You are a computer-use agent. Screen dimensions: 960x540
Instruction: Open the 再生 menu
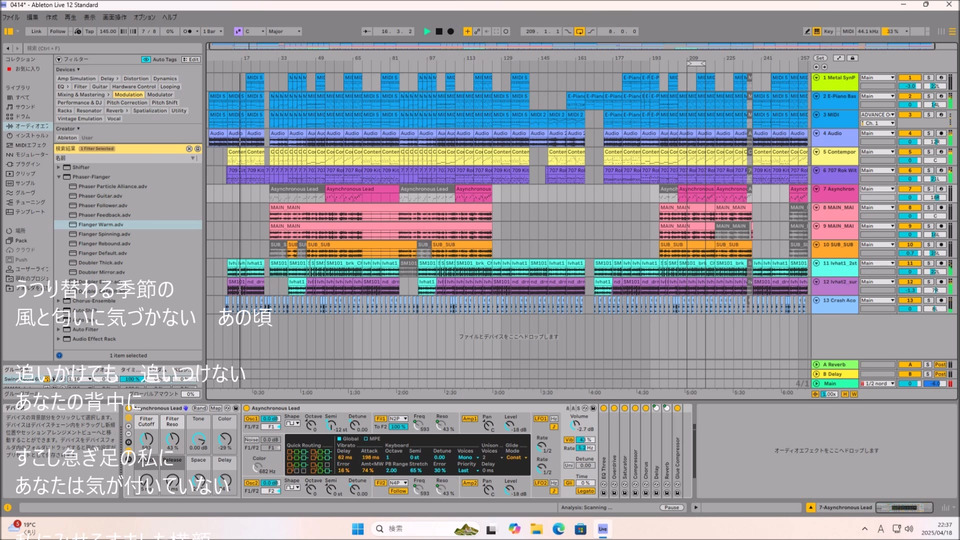(x=70, y=17)
